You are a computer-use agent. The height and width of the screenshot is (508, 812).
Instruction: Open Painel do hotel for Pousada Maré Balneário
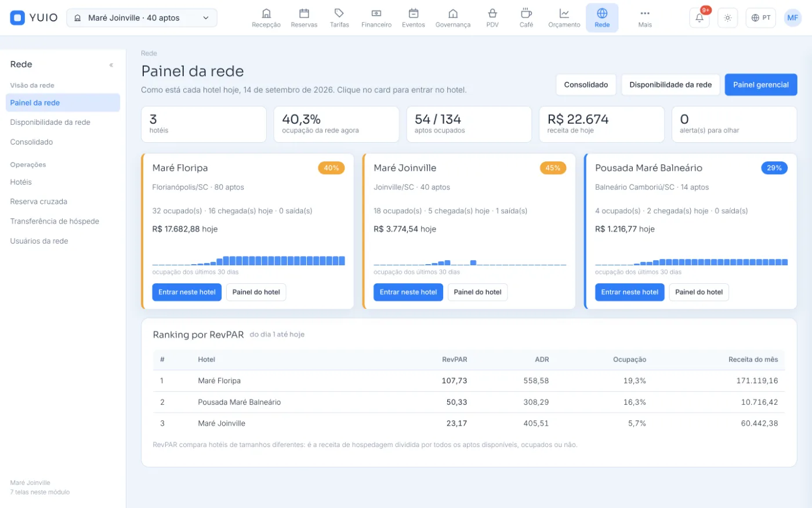699,292
